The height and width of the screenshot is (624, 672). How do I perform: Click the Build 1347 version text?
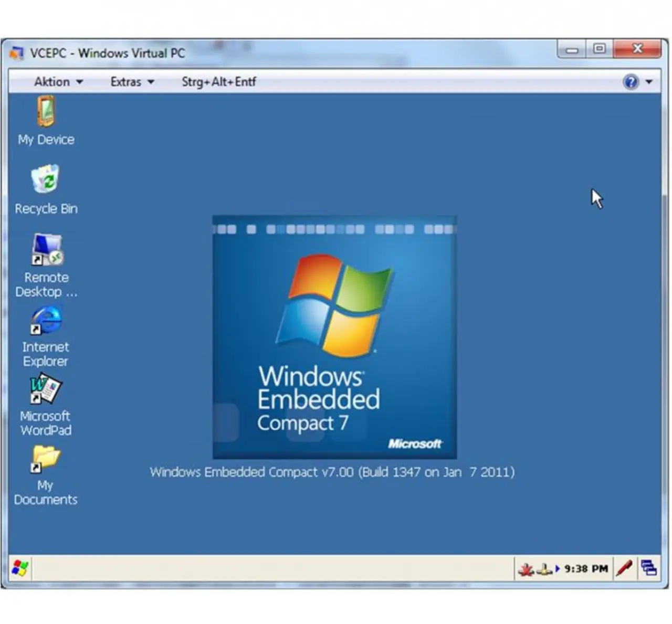pyautogui.click(x=332, y=472)
